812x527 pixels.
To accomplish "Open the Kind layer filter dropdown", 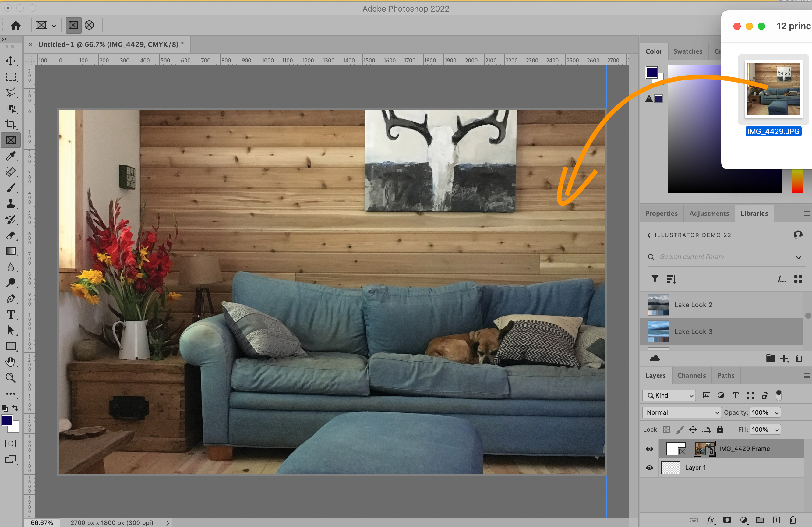I will coord(669,395).
